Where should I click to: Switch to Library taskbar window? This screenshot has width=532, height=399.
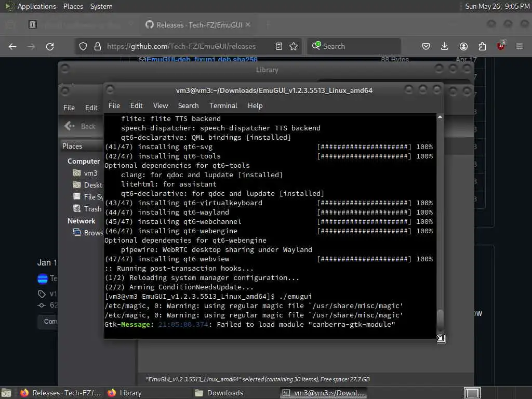point(148,393)
